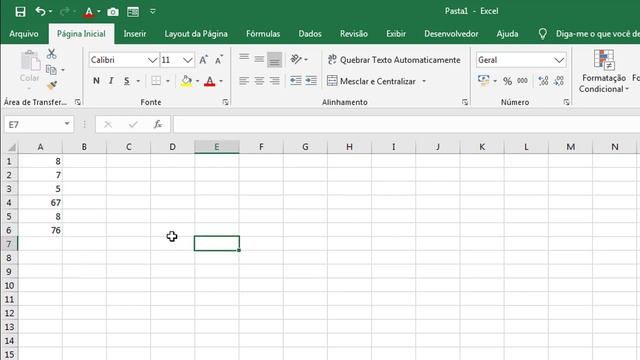Launch the Alinhamento dialog box
The height and width of the screenshot is (360, 640).
coord(465,102)
